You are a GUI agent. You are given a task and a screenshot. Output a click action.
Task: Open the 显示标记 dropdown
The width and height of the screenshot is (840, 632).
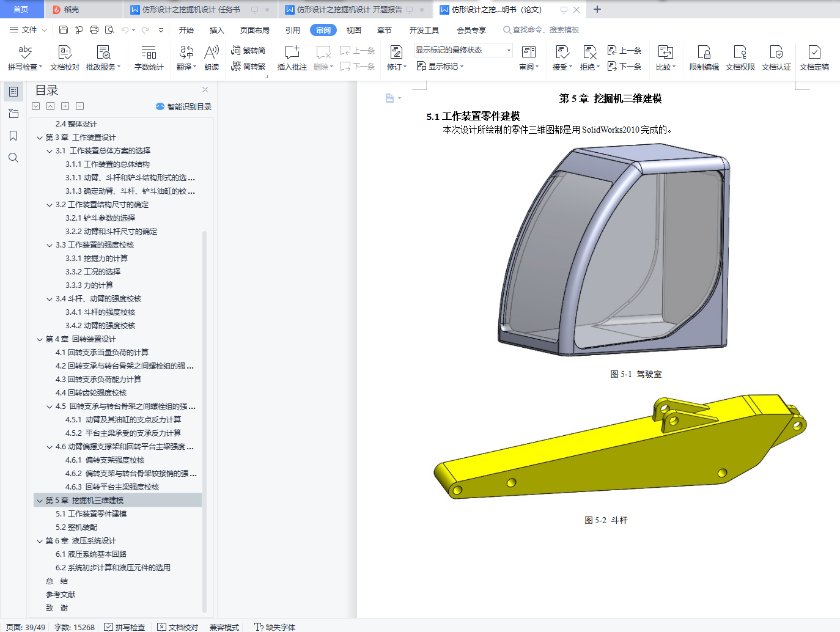point(440,66)
